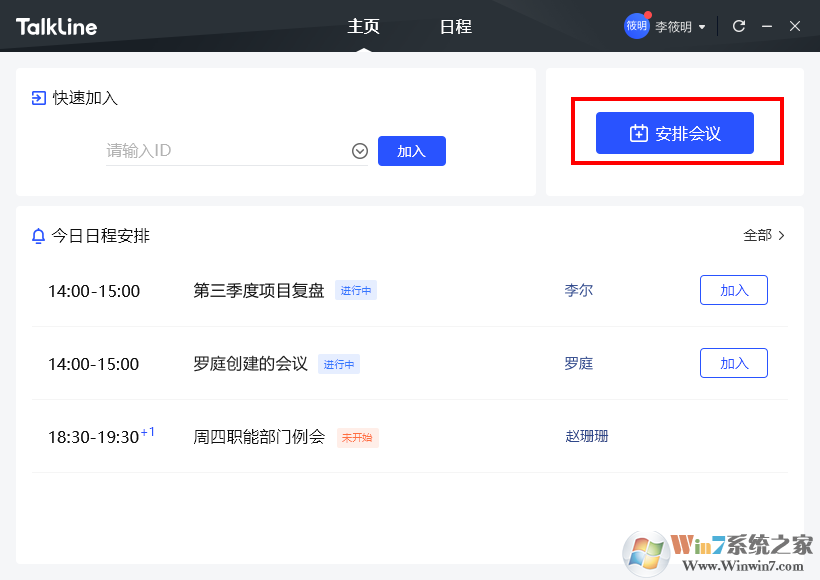Click the 未开始 status tag

358,437
